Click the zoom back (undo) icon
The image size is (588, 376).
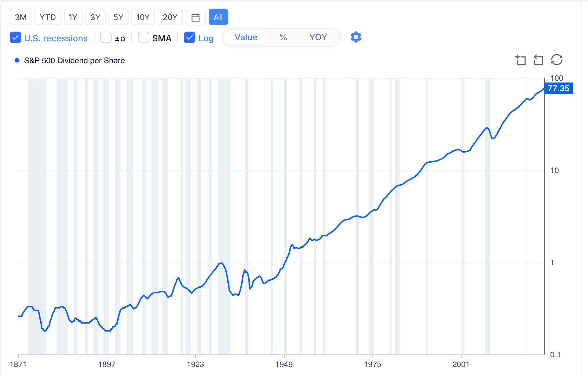pyautogui.click(x=538, y=60)
